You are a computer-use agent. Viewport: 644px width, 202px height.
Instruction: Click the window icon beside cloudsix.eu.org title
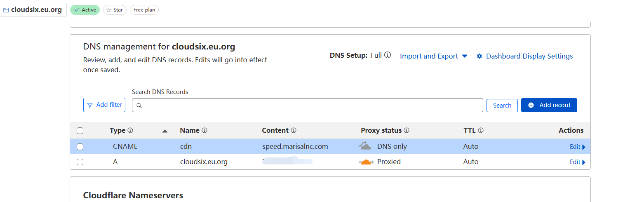[x=6, y=10]
